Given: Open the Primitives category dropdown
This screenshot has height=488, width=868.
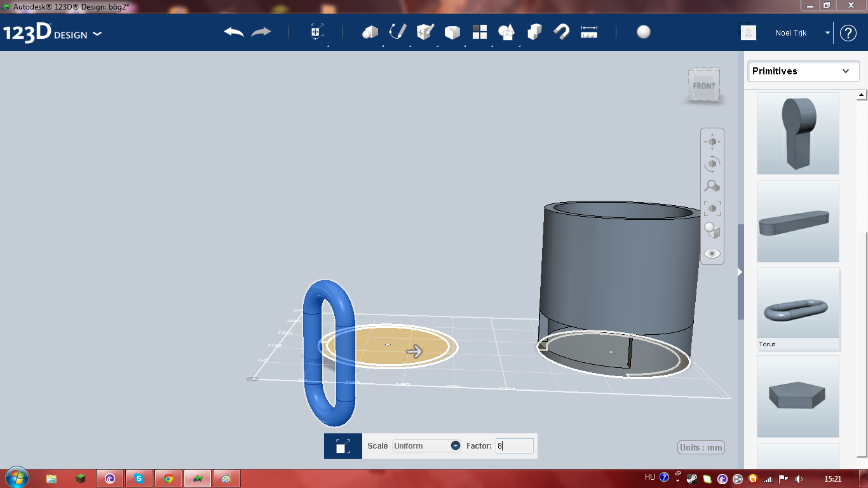Looking at the screenshot, I should tap(803, 71).
